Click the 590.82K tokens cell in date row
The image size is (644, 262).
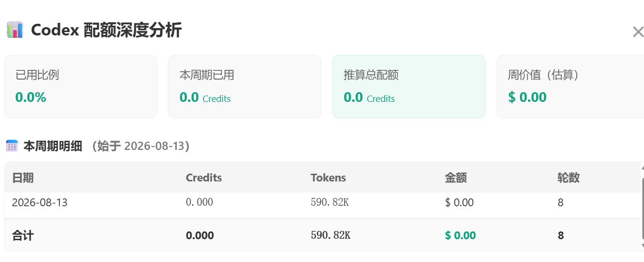pyautogui.click(x=330, y=202)
